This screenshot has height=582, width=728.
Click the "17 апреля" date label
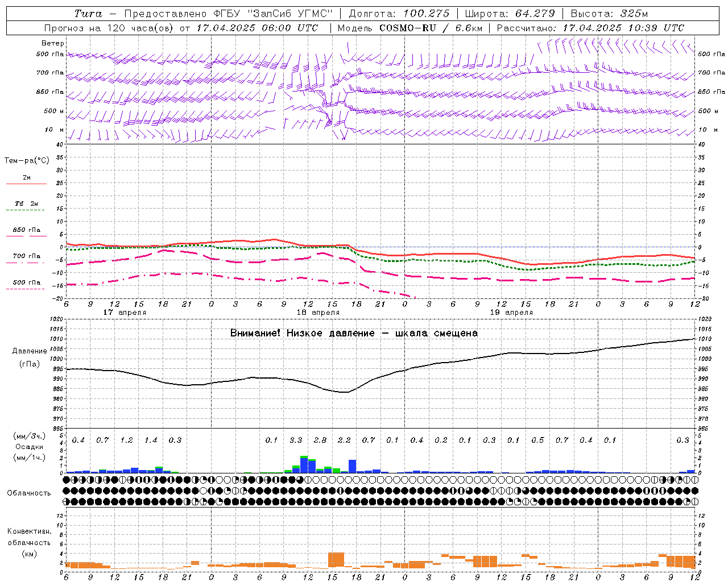[x=125, y=313]
